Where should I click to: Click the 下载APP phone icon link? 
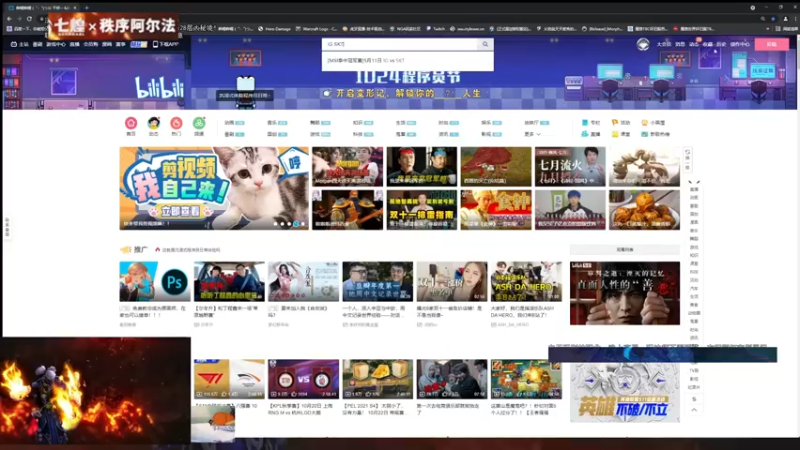click(166, 44)
